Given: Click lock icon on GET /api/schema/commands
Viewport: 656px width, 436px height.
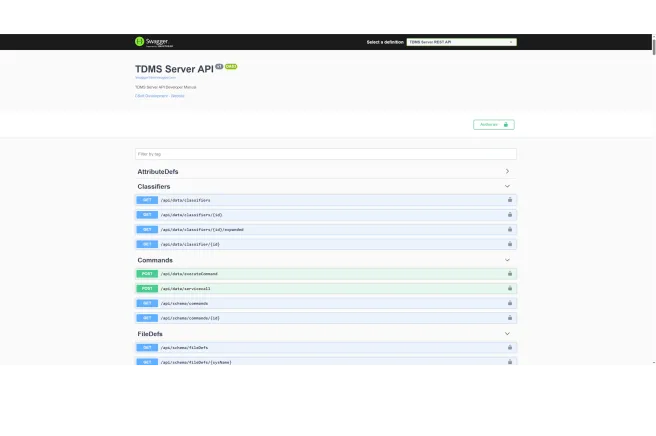Looking at the screenshot, I should [510, 303].
